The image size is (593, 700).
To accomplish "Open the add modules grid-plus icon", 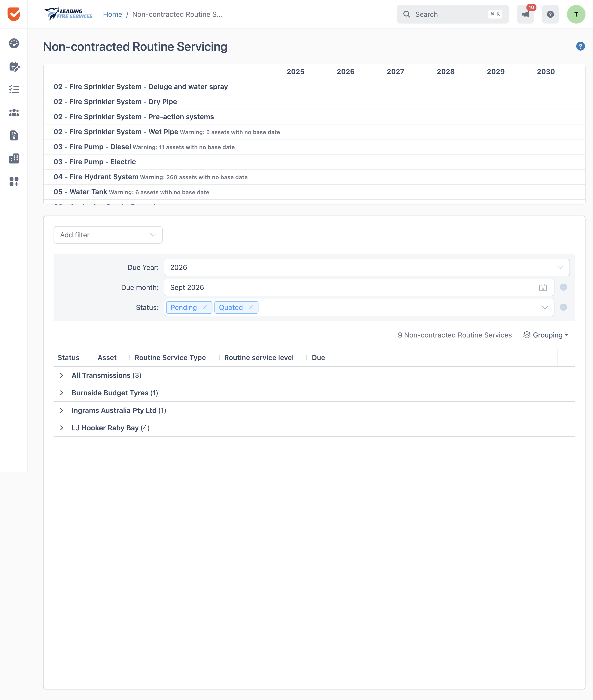I will (x=14, y=181).
